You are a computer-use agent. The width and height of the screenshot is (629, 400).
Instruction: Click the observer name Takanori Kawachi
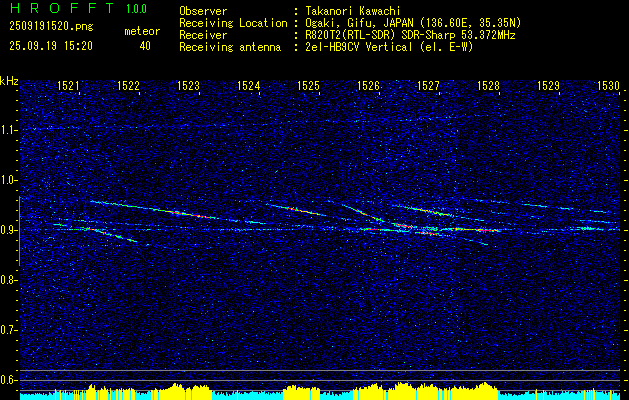click(353, 11)
